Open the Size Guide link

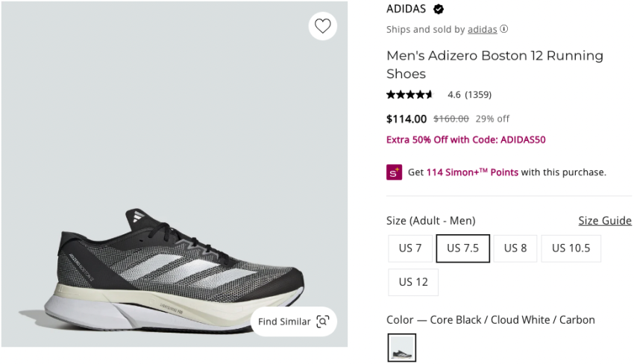click(x=604, y=221)
